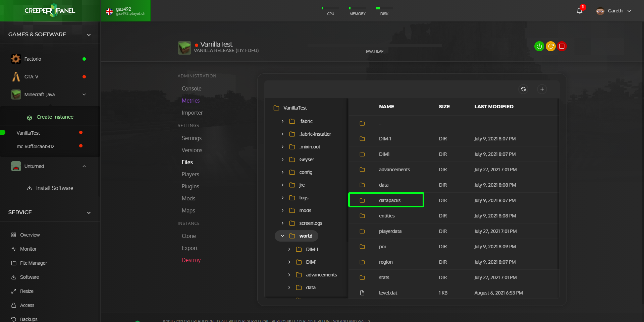644x322 pixels.
Task: Open the Resize service page
Action: coord(26,291)
